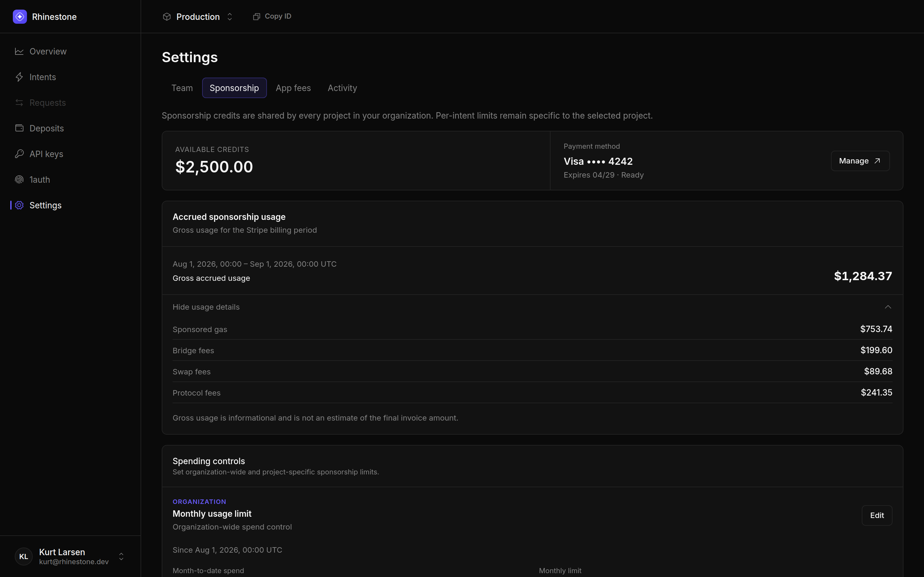Screen dimensions: 924x577
Task: Switch to the Team tab
Action: tap(182, 88)
